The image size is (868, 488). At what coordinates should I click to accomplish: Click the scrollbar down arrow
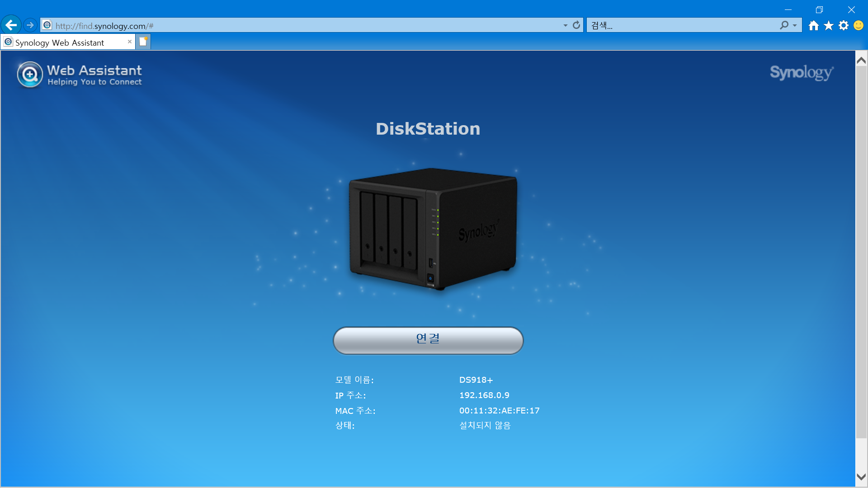861,477
